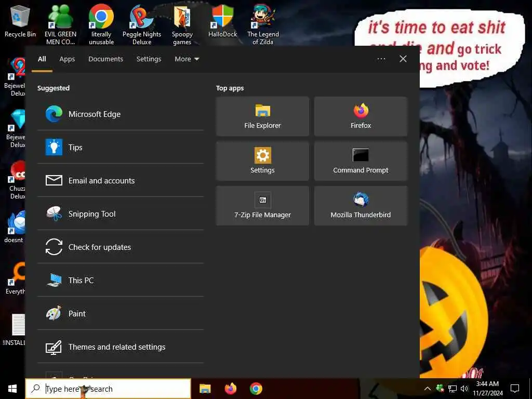Open Themes and related settings
Viewport: 532px width, 399px height.
[x=121, y=347]
